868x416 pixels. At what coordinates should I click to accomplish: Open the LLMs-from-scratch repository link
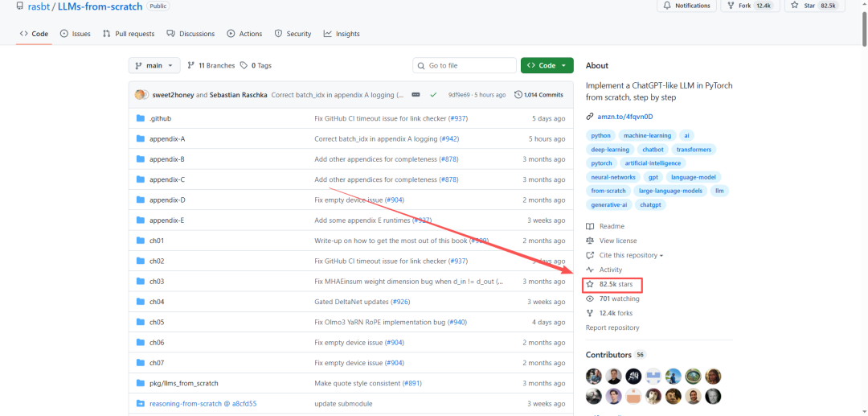coord(100,6)
